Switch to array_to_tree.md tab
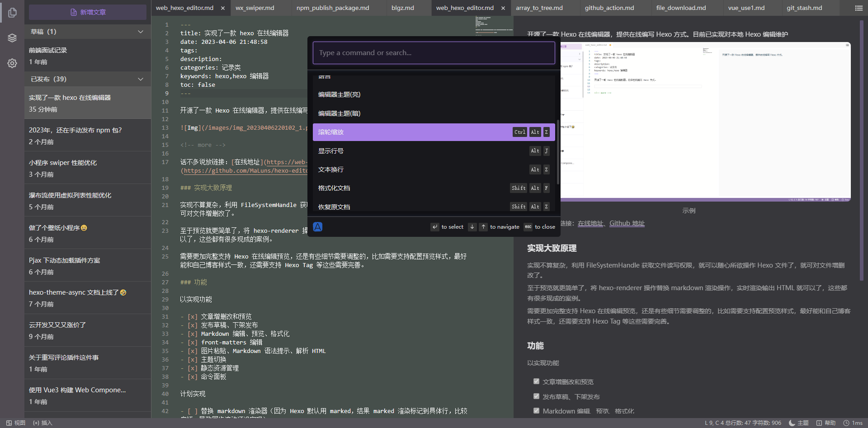868x428 pixels. [x=545, y=8]
